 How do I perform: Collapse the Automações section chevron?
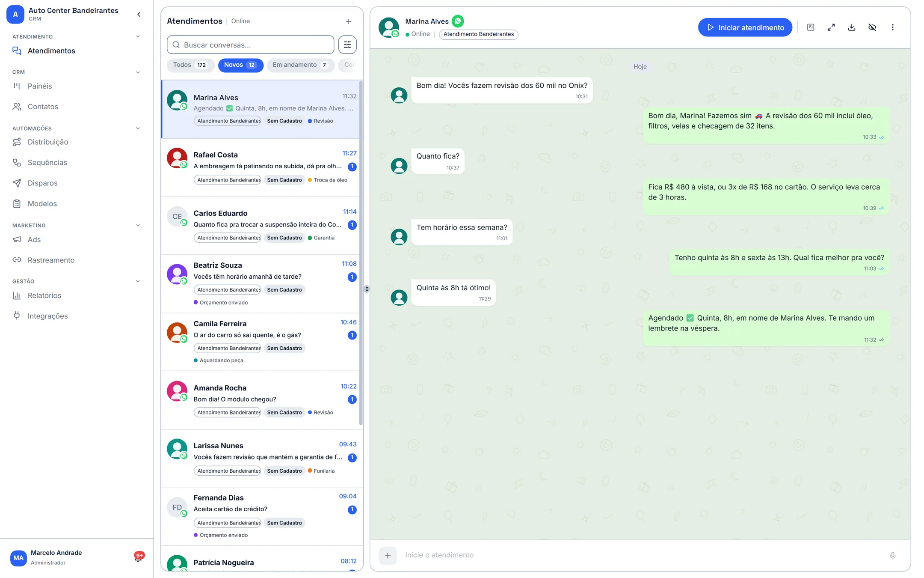138,128
